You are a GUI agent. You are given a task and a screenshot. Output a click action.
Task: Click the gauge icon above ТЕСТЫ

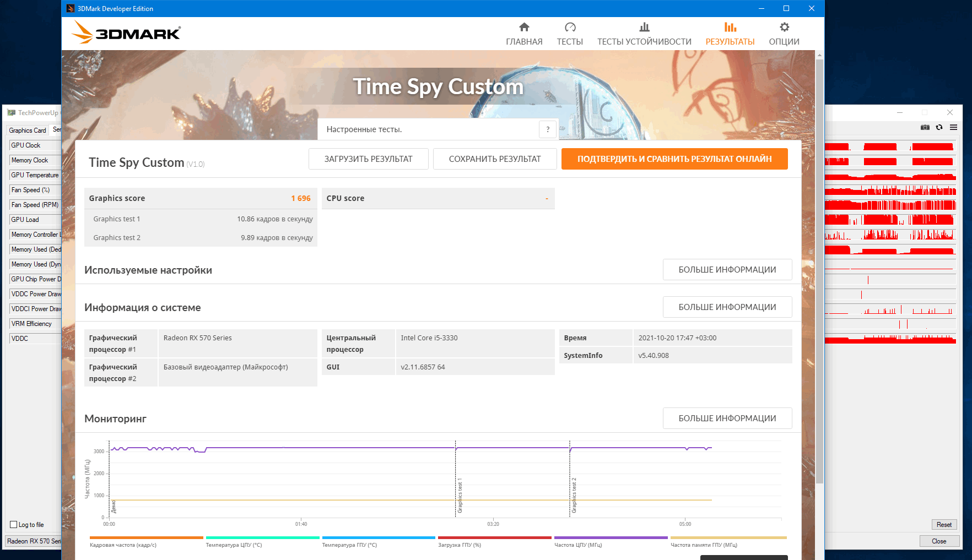coord(570,27)
